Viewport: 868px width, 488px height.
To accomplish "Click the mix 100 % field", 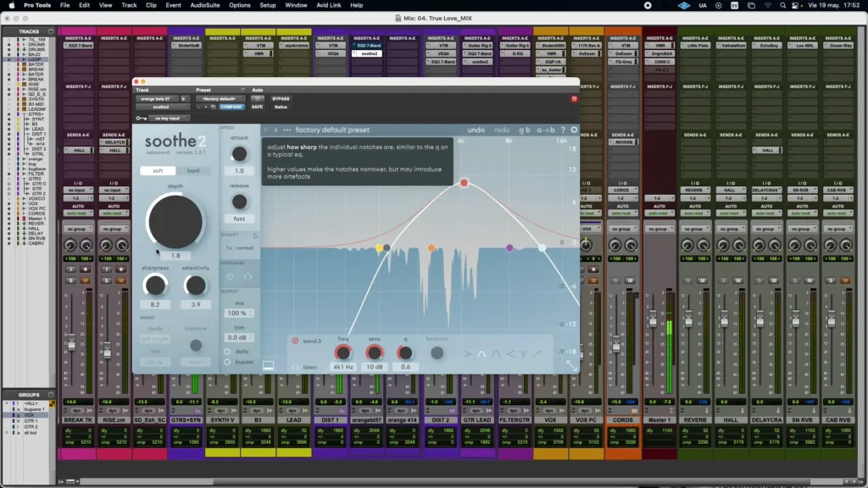I will 239,313.
